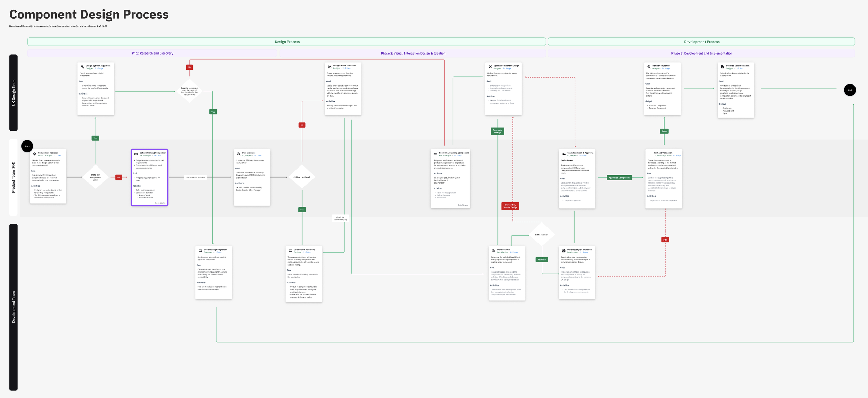Click location pin icon on Component Request card
868x398 pixels.
pos(34,154)
